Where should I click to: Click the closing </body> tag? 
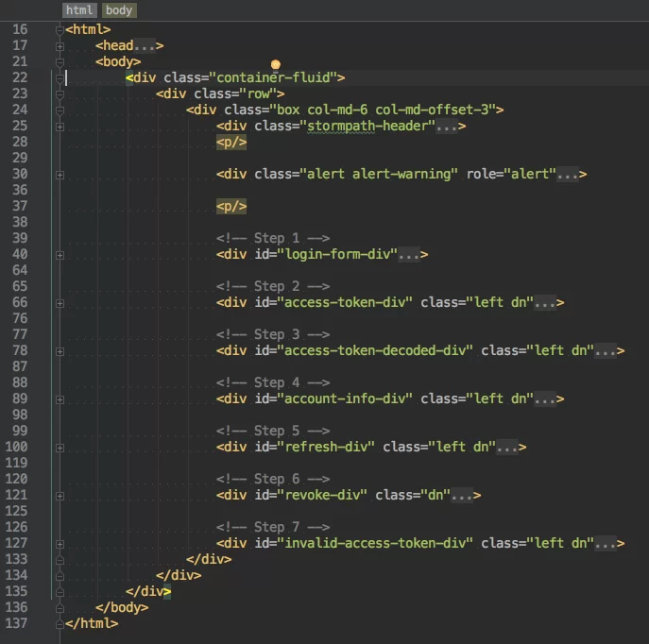click(x=122, y=607)
